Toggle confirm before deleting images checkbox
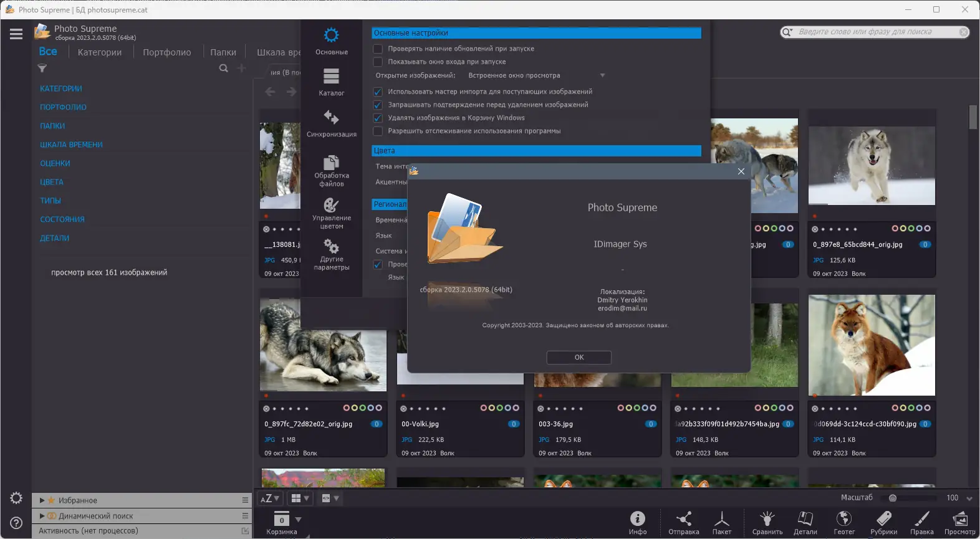The width and height of the screenshot is (980, 539). tap(378, 105)
